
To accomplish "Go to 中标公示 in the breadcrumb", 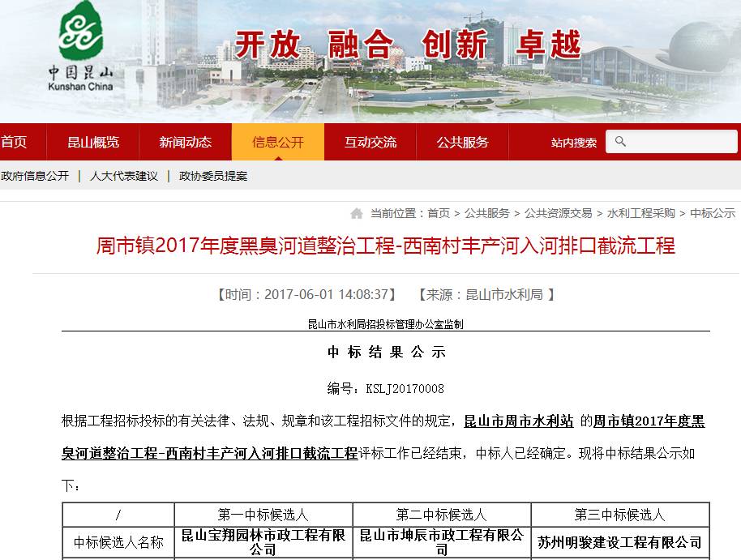I will tap(713, 214).
